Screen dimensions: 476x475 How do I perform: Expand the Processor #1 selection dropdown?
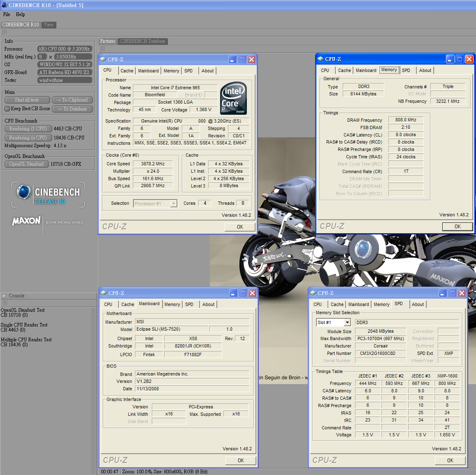[174, 204]
